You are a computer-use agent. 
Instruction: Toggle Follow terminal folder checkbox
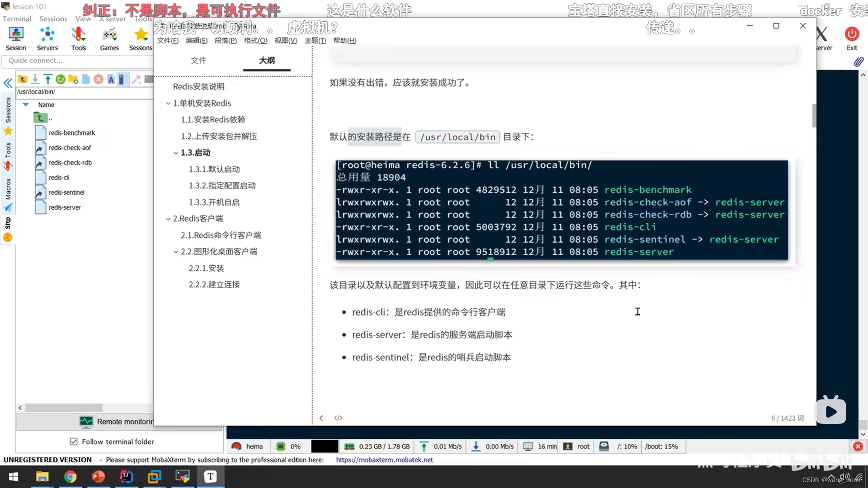74,441
